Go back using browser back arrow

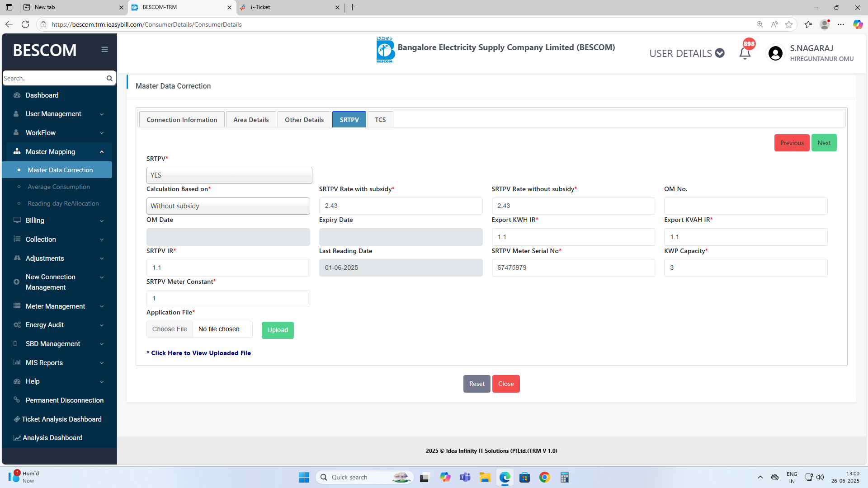pos(9,24)
